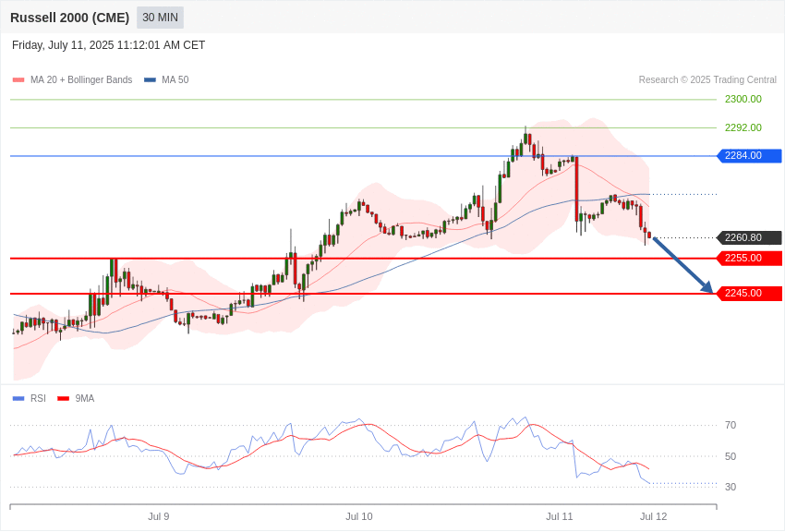The height and width of the screenshot is (532, 785).
Task: Click the Russell 2000 (CME) title
Action: click(69, 18)
